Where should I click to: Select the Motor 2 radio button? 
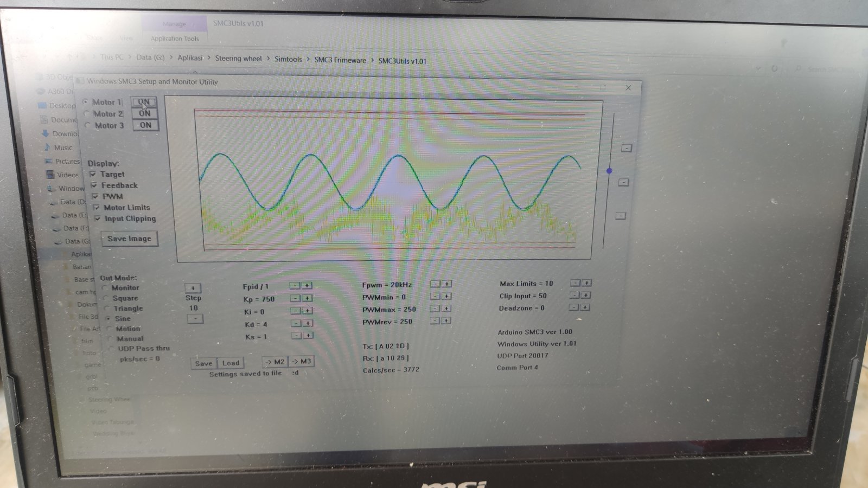tap(87, 114)
